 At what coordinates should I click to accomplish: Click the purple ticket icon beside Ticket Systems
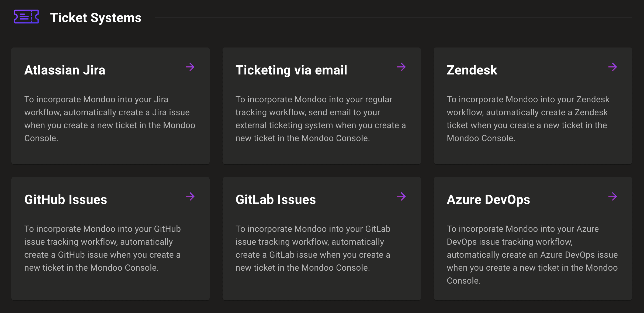tap(26, 17)
